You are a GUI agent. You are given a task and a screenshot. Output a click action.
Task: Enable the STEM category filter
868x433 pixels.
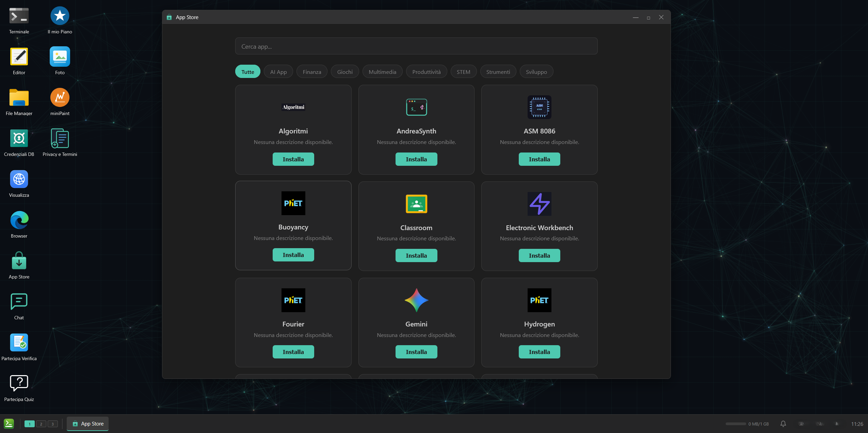(x=463, y=71)
